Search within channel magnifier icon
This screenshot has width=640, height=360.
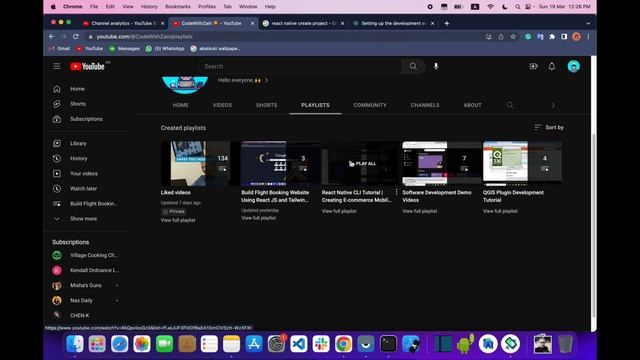509,105
